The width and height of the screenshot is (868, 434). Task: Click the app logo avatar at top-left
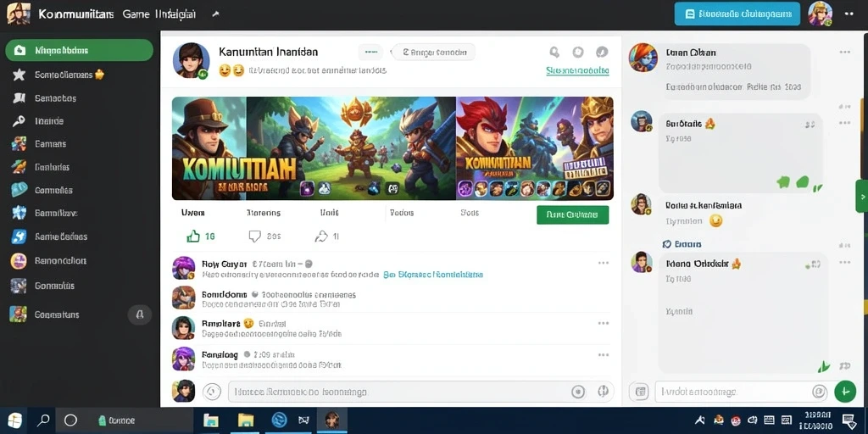pyautogui.click(x=18, y=14)
